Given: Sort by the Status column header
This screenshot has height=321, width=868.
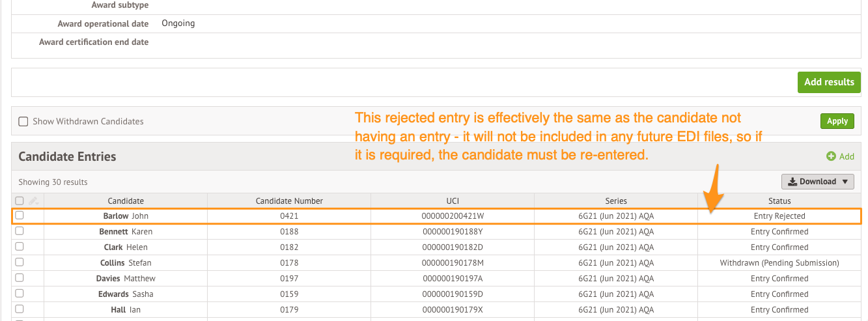Looking at the screenshot, I should (x=779, y=201).
